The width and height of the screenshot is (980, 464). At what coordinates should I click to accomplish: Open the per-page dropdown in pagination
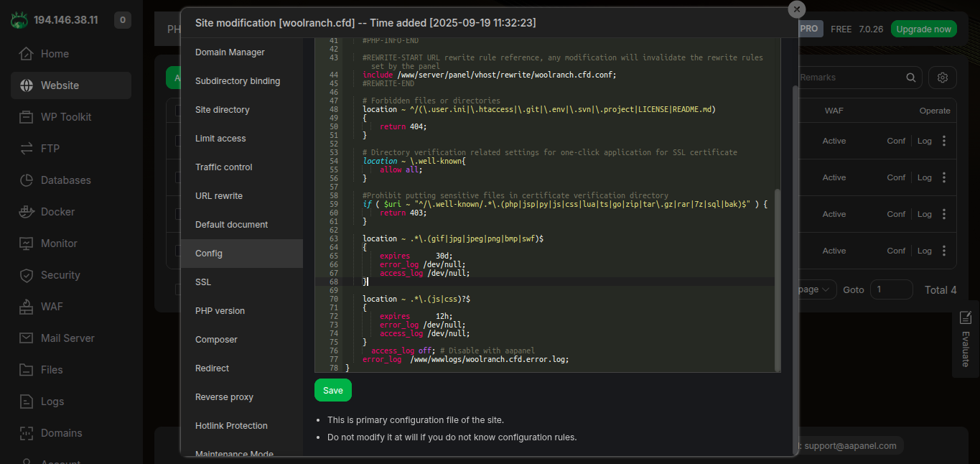(x=816, y=289)
